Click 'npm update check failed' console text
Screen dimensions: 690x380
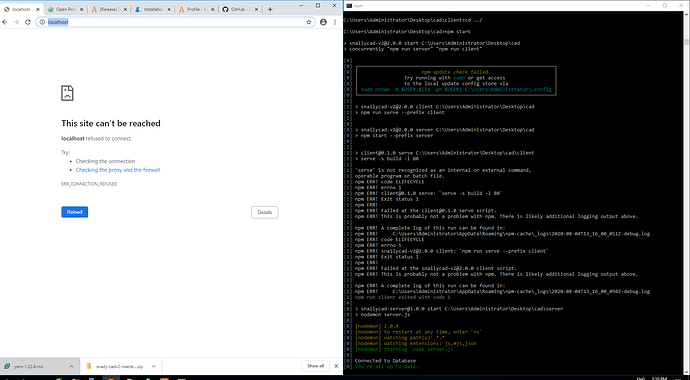pos(455,72)
